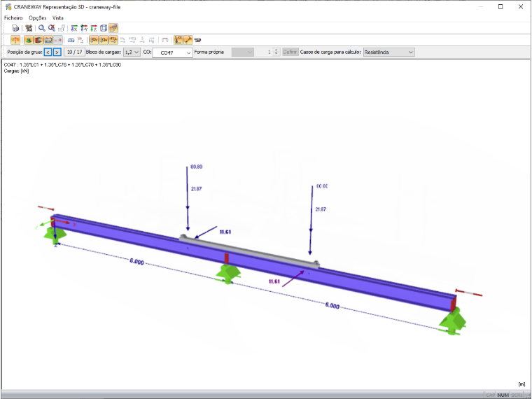The width and height of the screenshot is (532, 399).
Task: Toggle the deformation display button
Action: [15, 40]
